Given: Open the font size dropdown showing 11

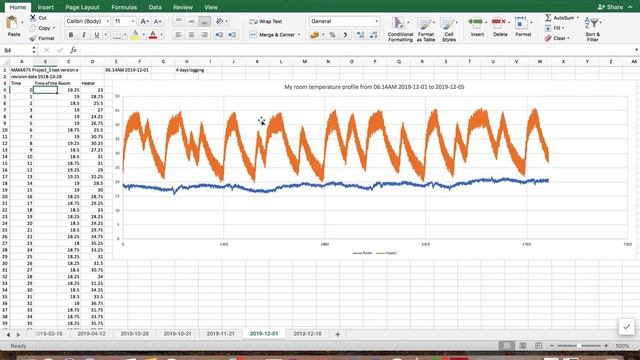Looking at the screenshot, I should pos(132,21).
